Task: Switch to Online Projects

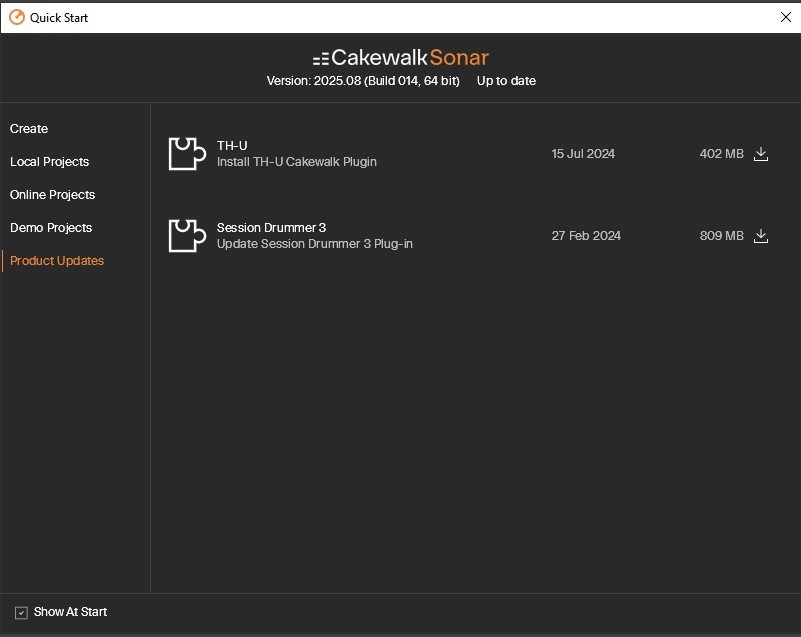Action: (x=53, y=195)
